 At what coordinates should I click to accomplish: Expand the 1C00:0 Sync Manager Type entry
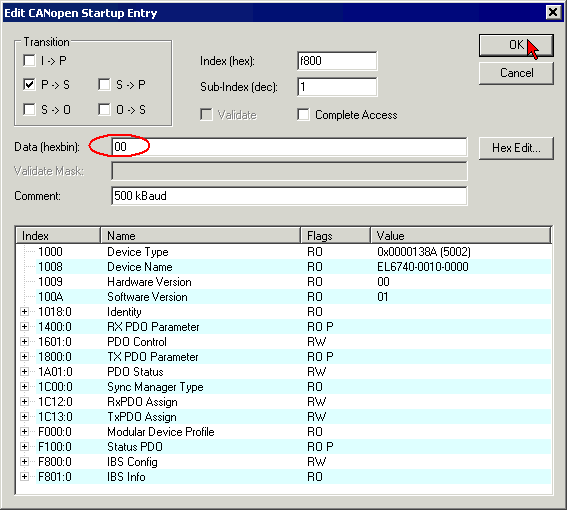click(24, 387)
